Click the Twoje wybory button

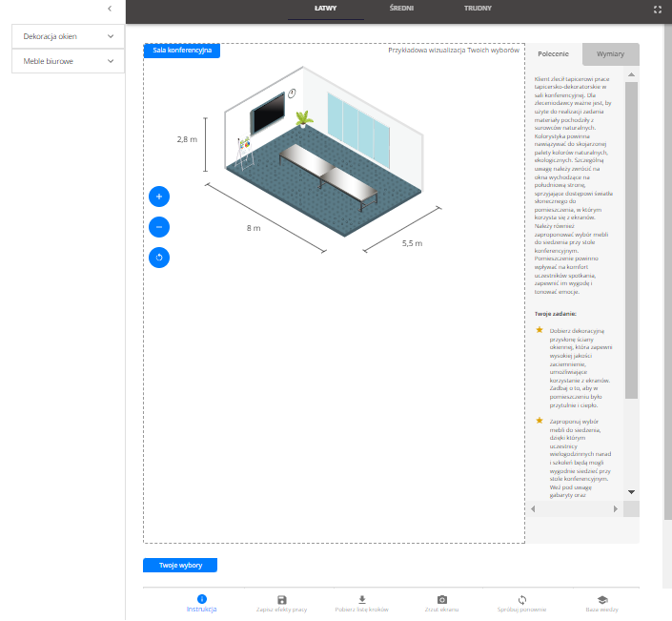coord(180,565)
